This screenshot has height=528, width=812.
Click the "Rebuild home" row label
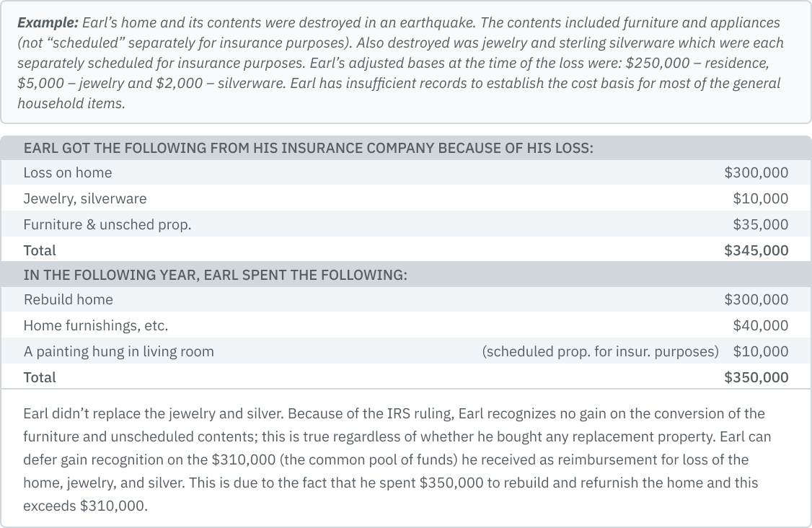click(68, 299)
